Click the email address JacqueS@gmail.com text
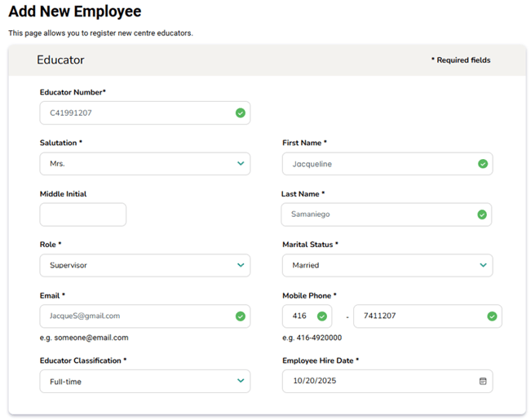Viewport: 531px width, 420px height. click(x=85, y=316)
